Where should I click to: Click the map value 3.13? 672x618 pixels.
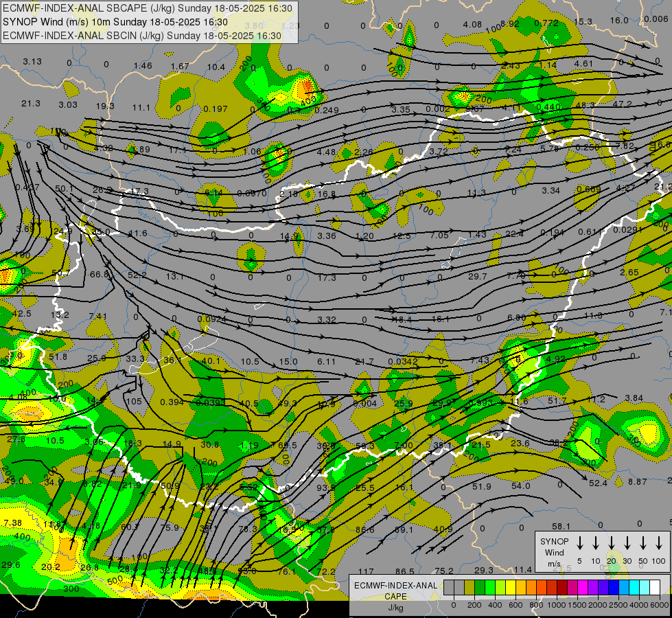(32, 61)
